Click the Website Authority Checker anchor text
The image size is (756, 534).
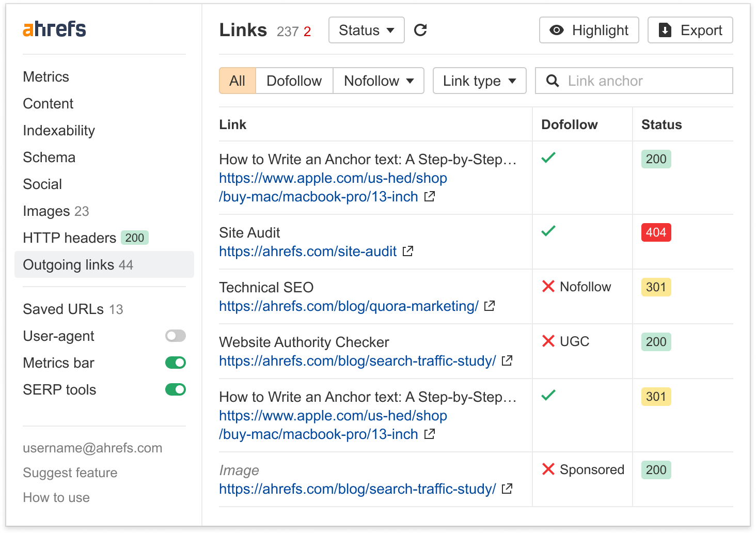pyautogui.click(x=304, y=342)
